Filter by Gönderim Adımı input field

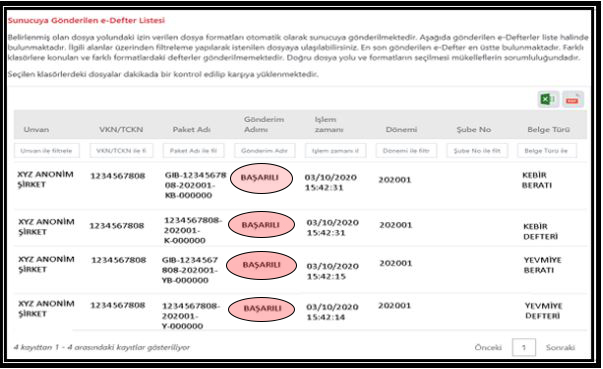[x=265, y=151]
